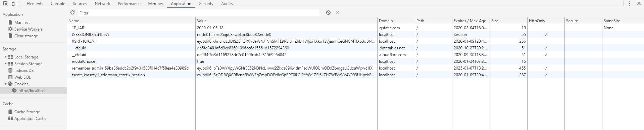The height and width of the screenshot is (130, 644).
Task: Click the Session Storage grid icon
Action: 10,63
